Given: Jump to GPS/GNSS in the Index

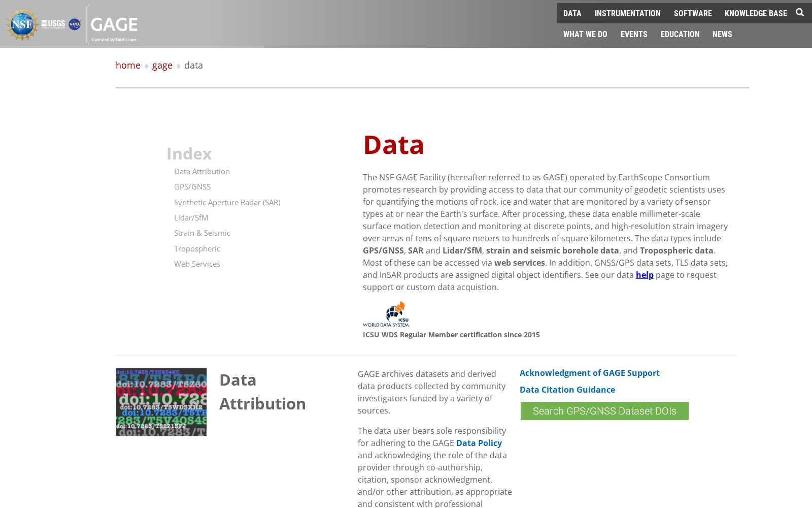Looking at the screenshot, I should [x=192, y=187].
